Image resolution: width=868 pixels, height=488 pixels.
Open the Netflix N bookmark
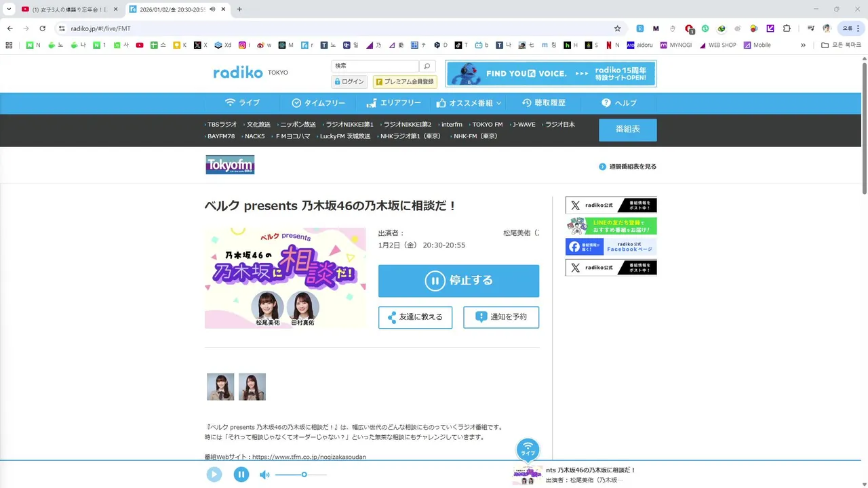(x=612, y=45)
